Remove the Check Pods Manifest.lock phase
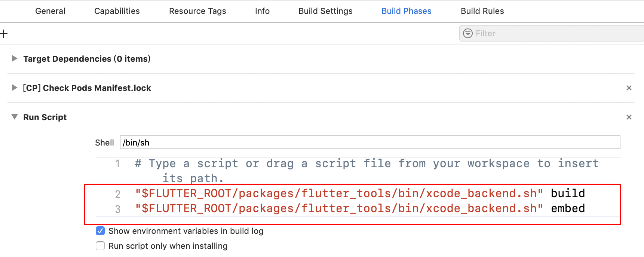 point(629,88)
